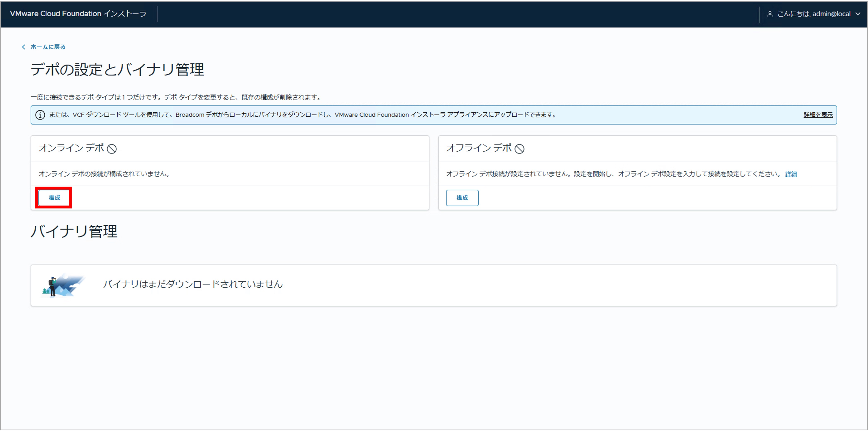This screenshot has width=868, height=431.
Task: Click the banner text starting with または、VCF ダウンロード
Action: click(x=303, y=115)
